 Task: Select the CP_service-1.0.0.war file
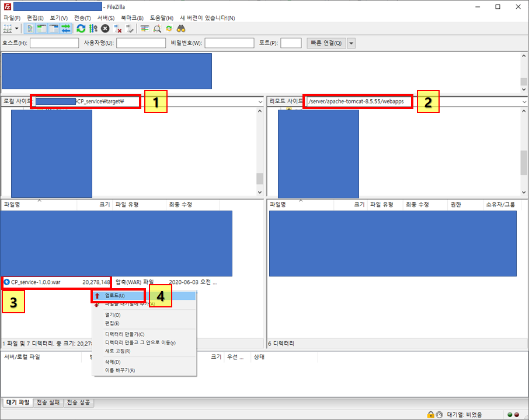[36, 282]
